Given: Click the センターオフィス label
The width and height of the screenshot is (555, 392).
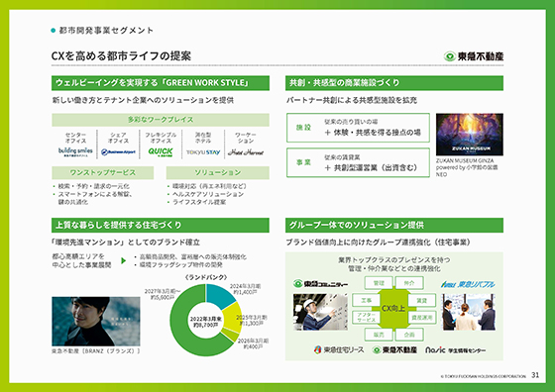Looking at the screenshot, I should [75, 138].
